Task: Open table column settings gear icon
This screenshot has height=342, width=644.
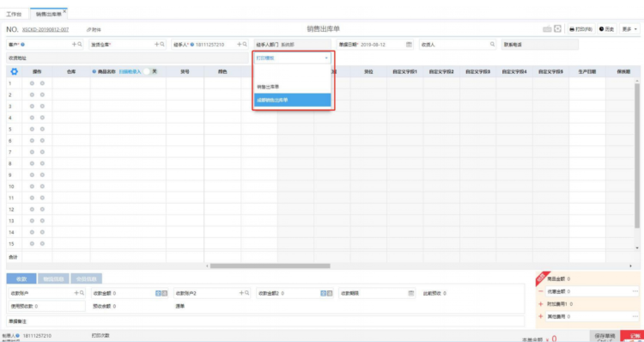Action: 14,71
